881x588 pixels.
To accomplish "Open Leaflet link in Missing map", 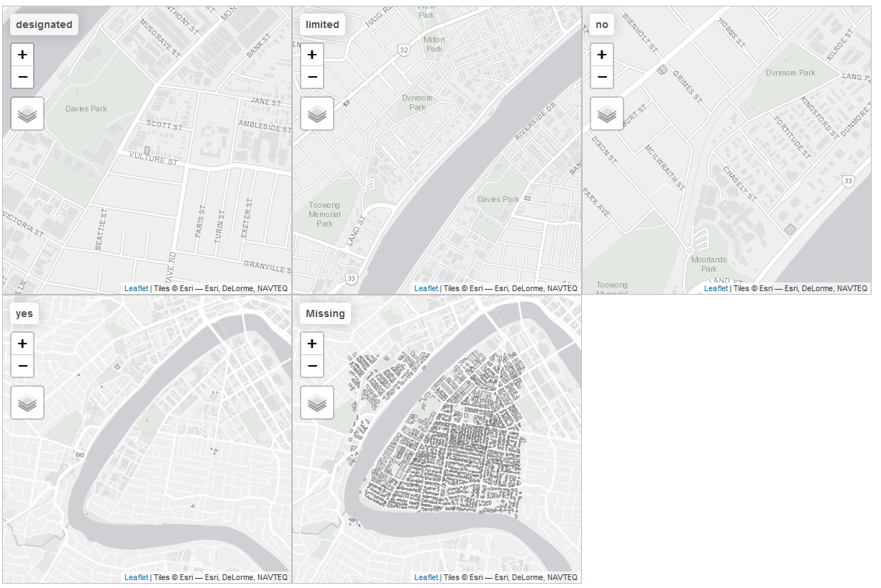I will (x=426, y=577).
